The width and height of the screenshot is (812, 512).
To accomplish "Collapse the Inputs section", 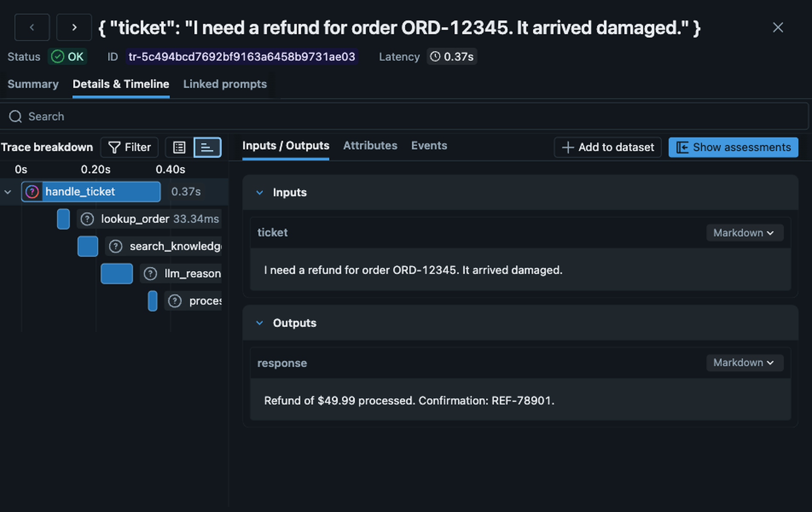I will 260,193.
